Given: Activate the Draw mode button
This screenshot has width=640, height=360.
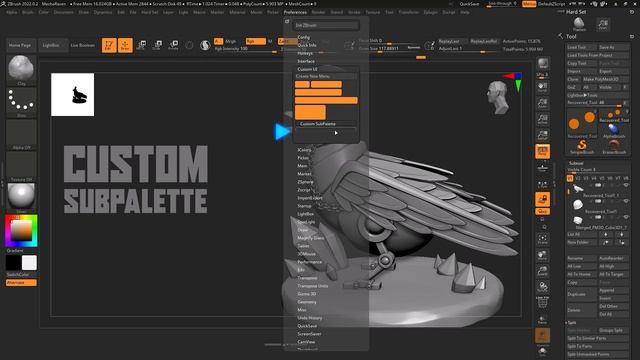Looking at the screenshot, I should point(125,45).
